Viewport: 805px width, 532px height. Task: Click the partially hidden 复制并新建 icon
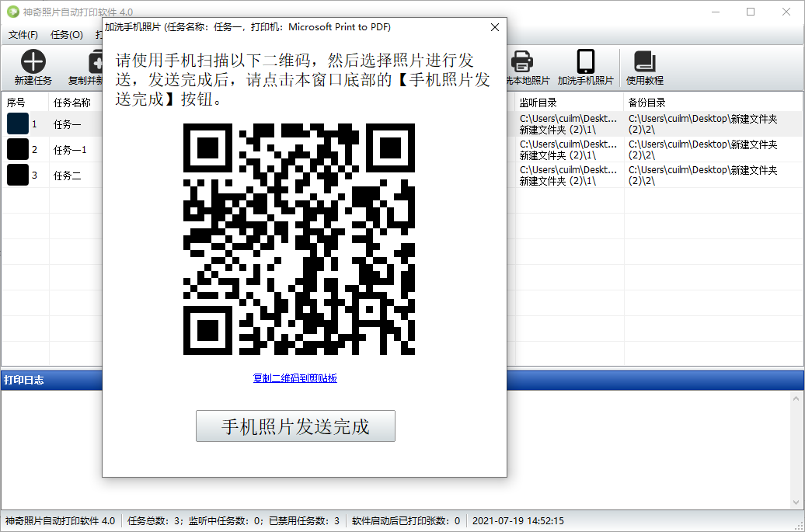(x=96, y=62)
